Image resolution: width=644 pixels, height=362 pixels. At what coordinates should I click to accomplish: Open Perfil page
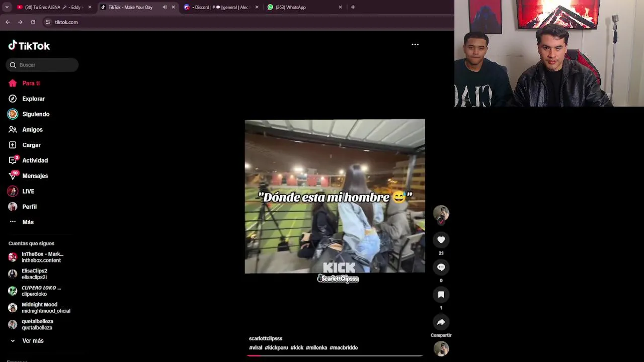click(29, 207)
